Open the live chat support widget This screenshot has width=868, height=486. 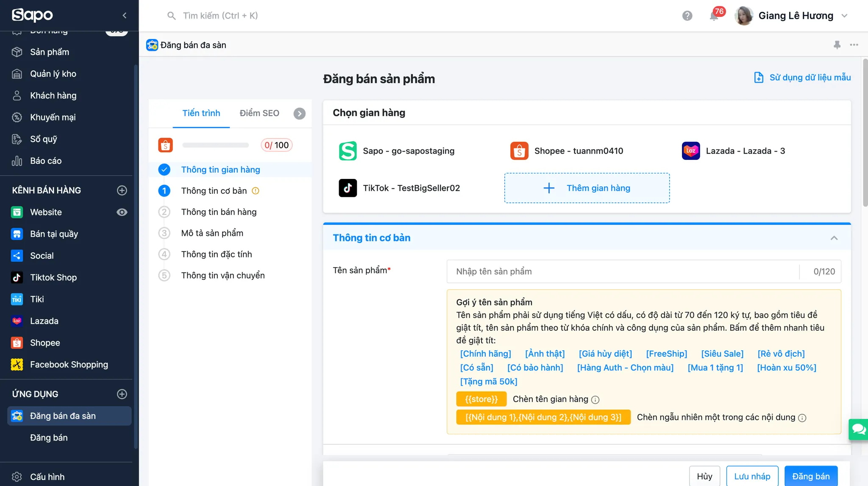click(859, 429)
